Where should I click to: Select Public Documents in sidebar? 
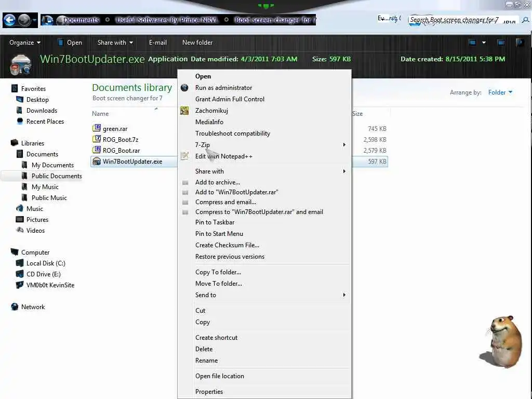[x=57, y=176]
